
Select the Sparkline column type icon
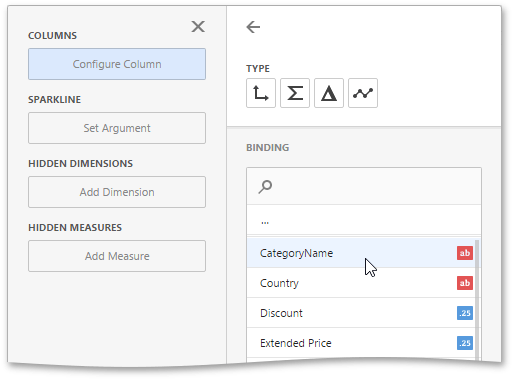363,93
